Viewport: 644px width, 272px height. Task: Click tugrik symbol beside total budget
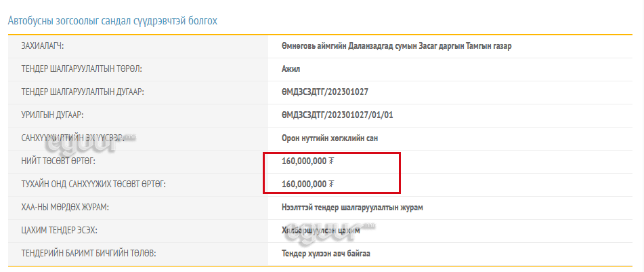331,161
